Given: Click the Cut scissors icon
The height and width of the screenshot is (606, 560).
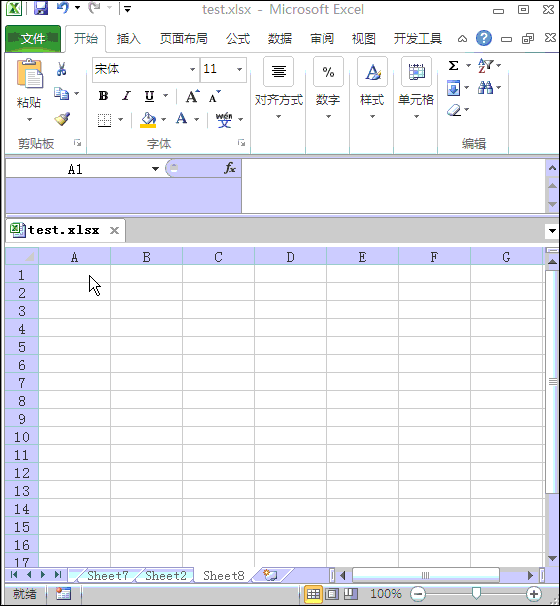Looking at the screenshot, I should [x=61, y=69].
